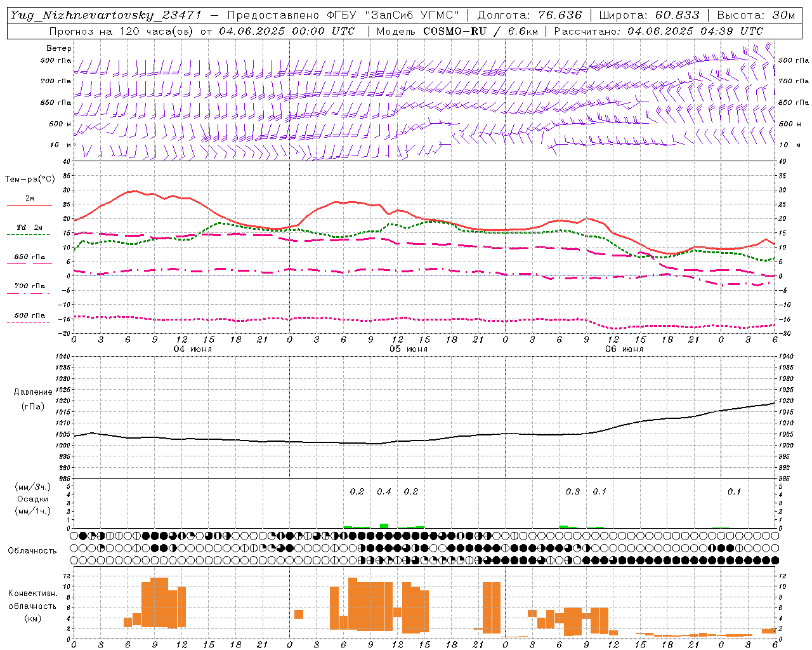Select the Модель COSMO-RU / 6.6км text
This screenshot has height=650, width=812.
click(457, 31)
